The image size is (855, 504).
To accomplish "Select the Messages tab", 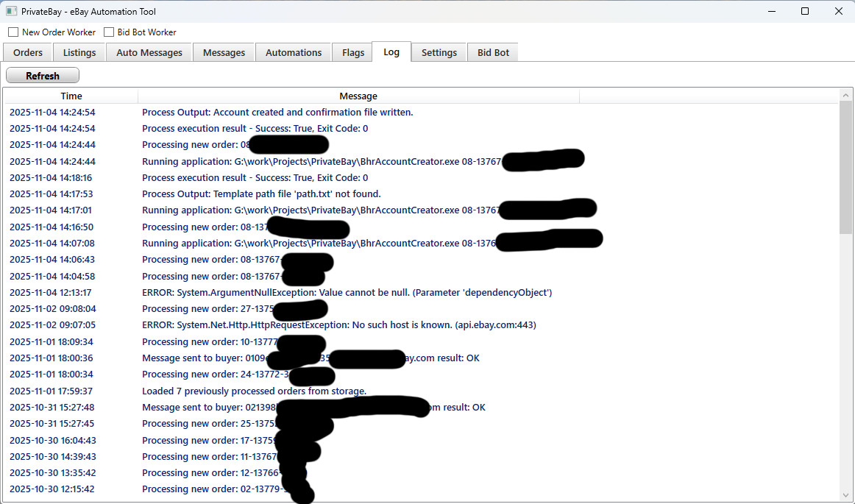I will coord(224,52).
